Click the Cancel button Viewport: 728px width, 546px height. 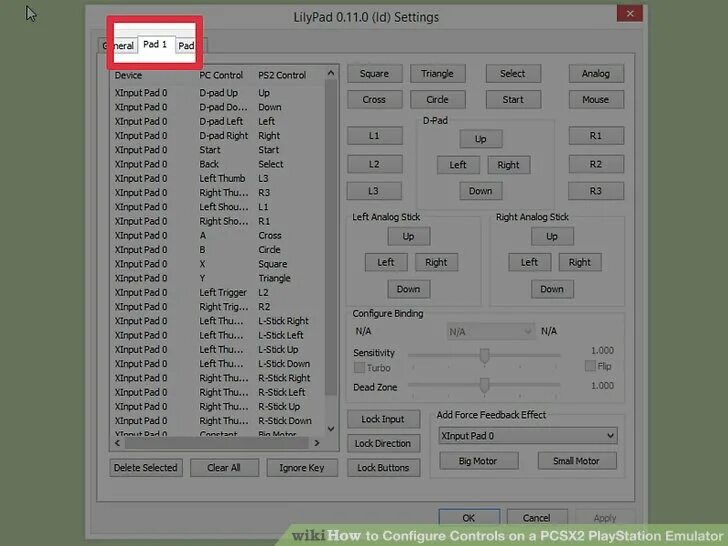pyautogui.click(x=537, y=518)
